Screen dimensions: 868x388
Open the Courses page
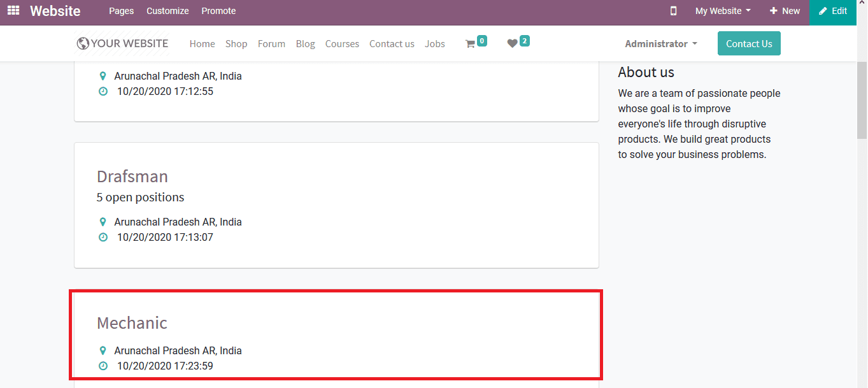342,44
